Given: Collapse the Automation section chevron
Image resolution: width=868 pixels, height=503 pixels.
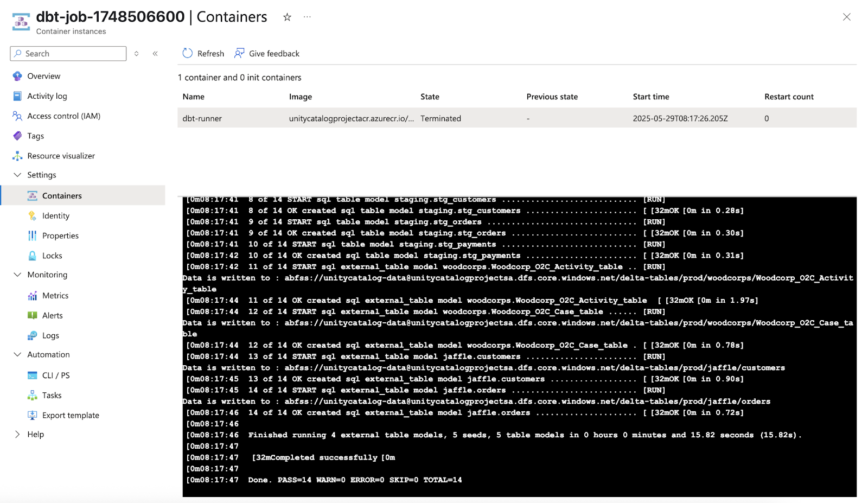Looking at the screenshot, I should pos(17,354).
